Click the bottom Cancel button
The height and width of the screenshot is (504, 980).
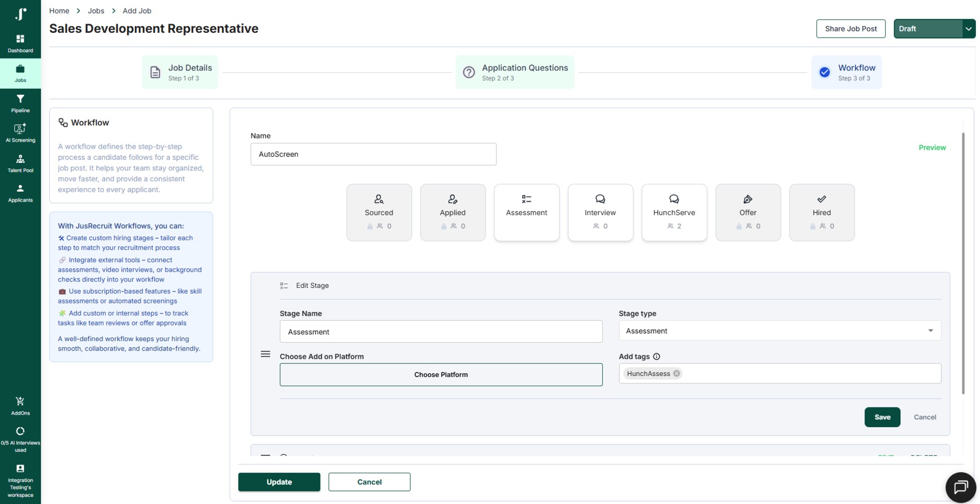pos(370,482)
